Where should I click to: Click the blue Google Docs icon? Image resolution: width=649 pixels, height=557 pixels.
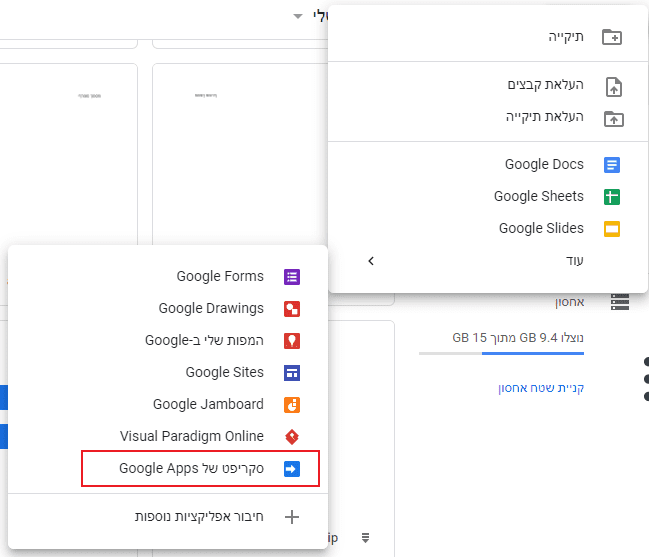612,165
